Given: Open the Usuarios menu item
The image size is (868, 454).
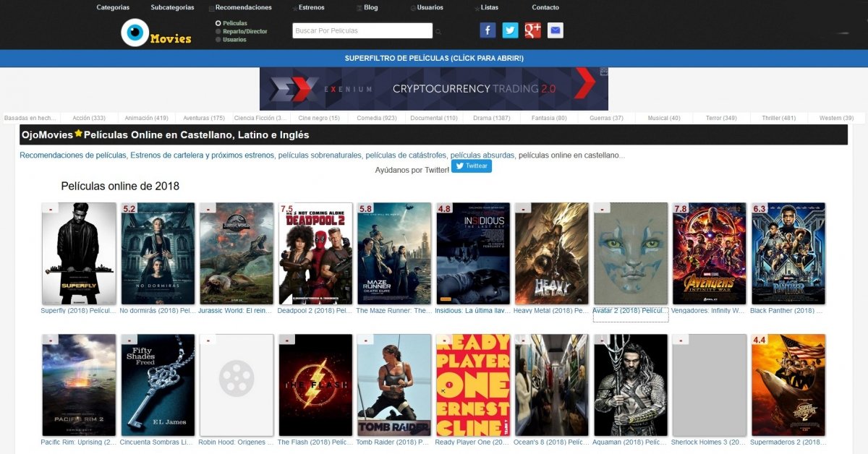Looking at the screenshot, I should tap(430, 7).
